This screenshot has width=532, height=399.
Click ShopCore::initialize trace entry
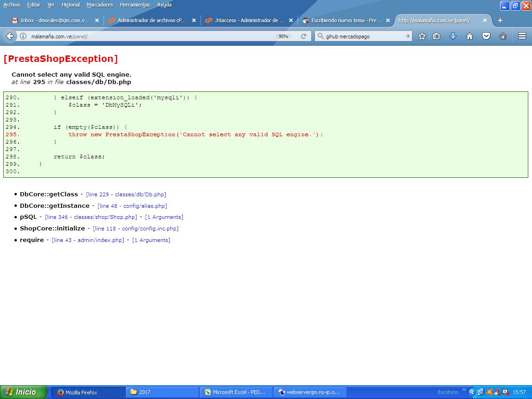click(52, 228)
